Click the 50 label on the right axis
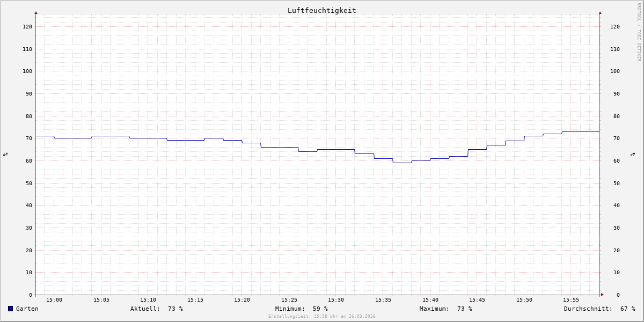Viewport: 644px width, 322px height. (614, 183)
